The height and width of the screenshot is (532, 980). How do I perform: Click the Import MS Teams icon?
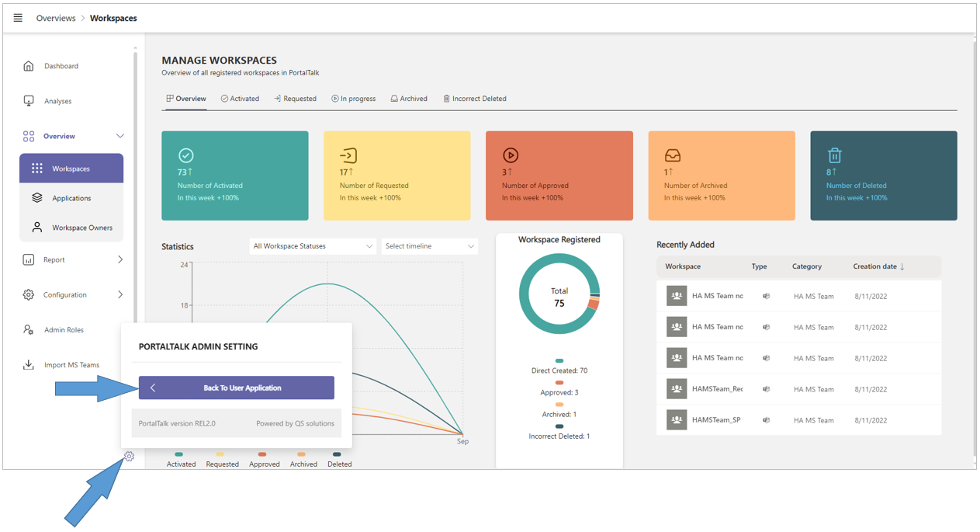[x=29, y=365]
